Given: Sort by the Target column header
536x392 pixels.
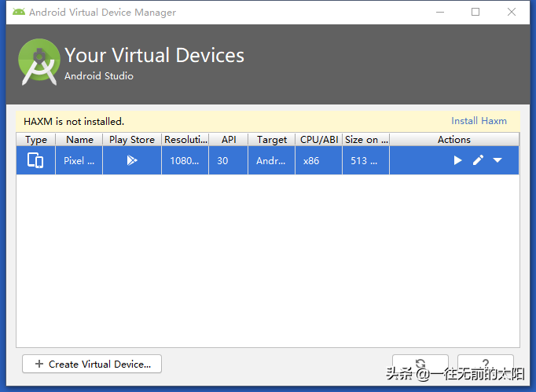Looking at the screenshot, I should 272,139.
